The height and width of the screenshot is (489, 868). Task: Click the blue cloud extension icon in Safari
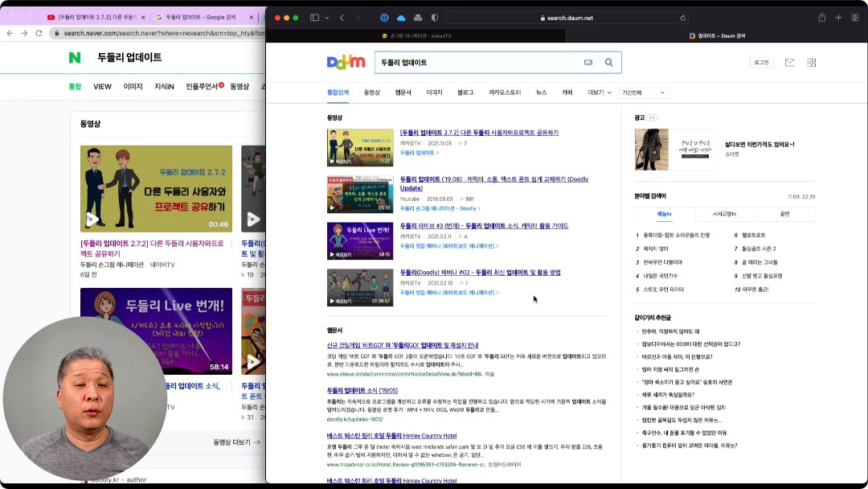[401, 18]
